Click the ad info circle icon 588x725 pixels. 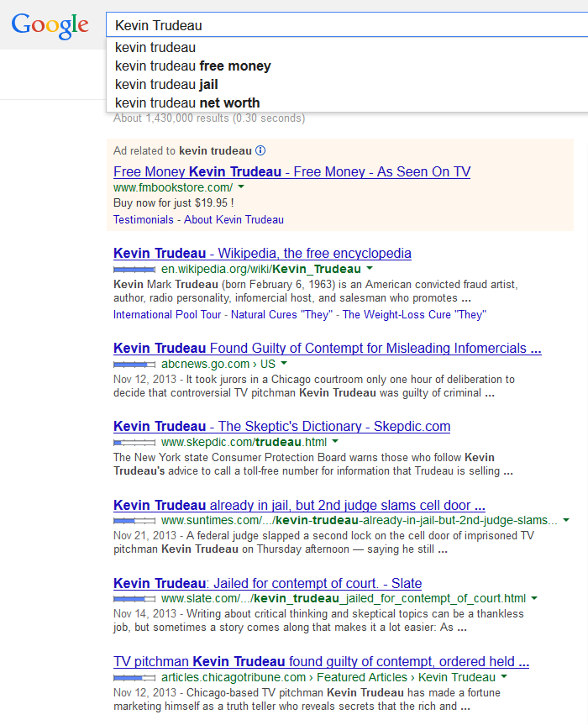(260, 150)
